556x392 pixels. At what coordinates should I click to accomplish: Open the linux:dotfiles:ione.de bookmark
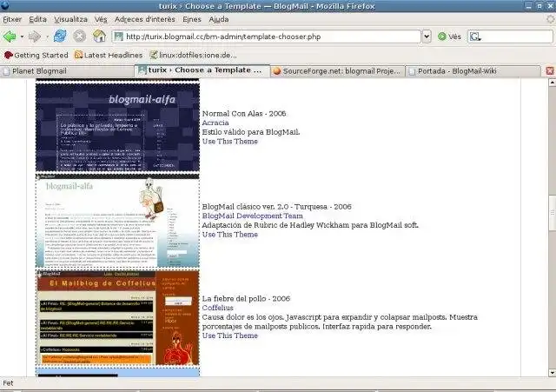coord(193,56)
